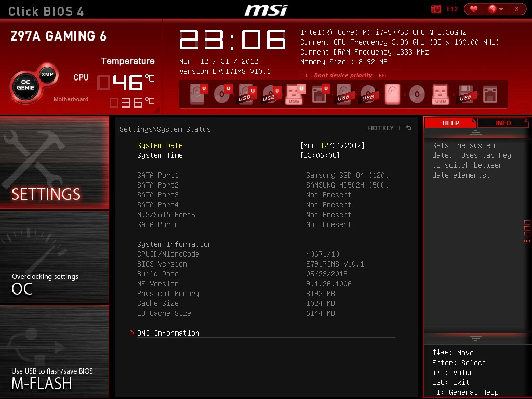
Task: Switch to the HELP tab
Action: pos(450,123)
